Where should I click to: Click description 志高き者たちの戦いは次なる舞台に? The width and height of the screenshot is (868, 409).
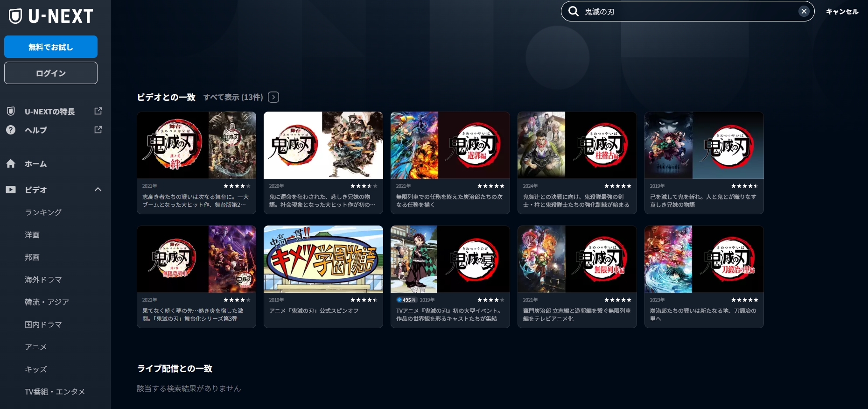coord(196,201)
